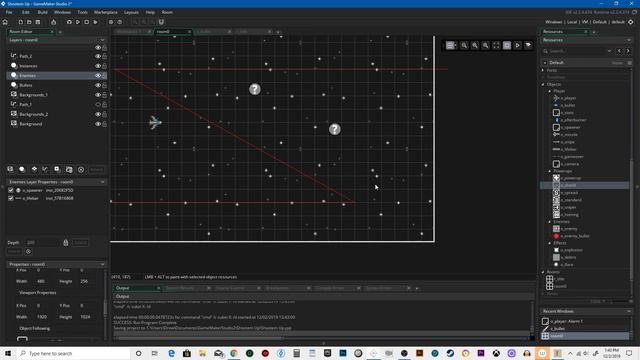Run the game with play icon
Image resolution: width=640 pixels, height=360 pixels.
click(x=78, y=22)
